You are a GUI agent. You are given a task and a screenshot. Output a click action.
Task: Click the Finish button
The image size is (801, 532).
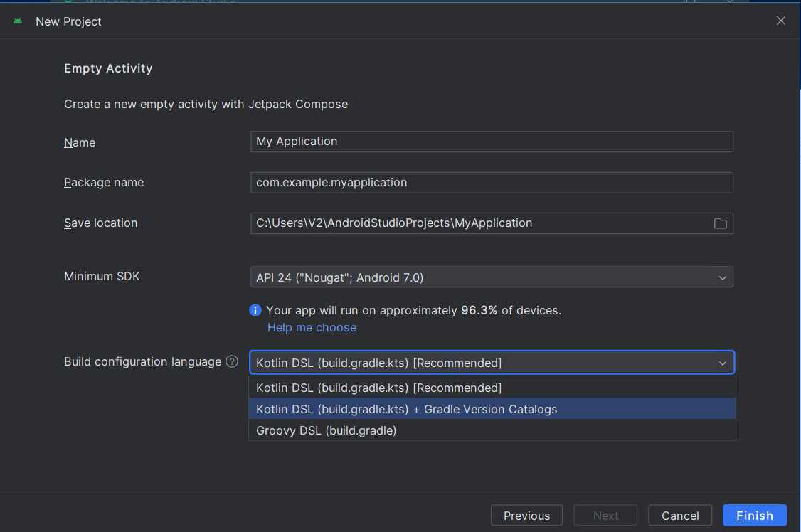pyautogui.click(x=754, y=516)
